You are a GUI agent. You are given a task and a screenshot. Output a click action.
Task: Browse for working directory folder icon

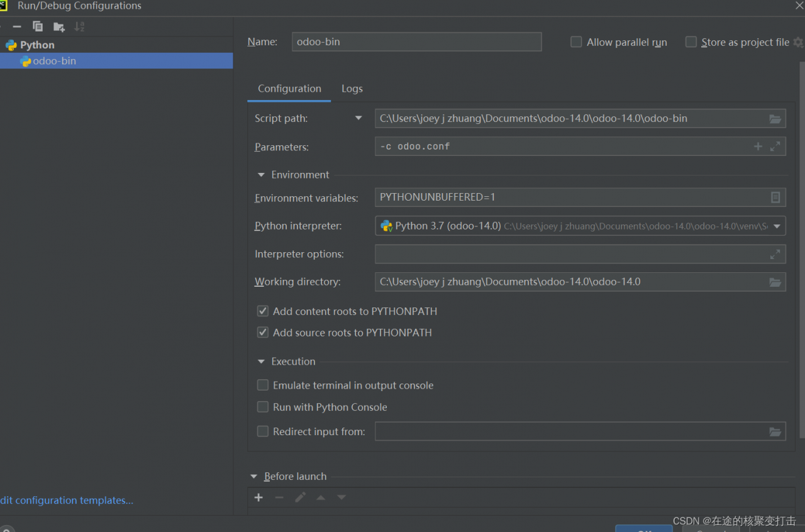point(775,282)
